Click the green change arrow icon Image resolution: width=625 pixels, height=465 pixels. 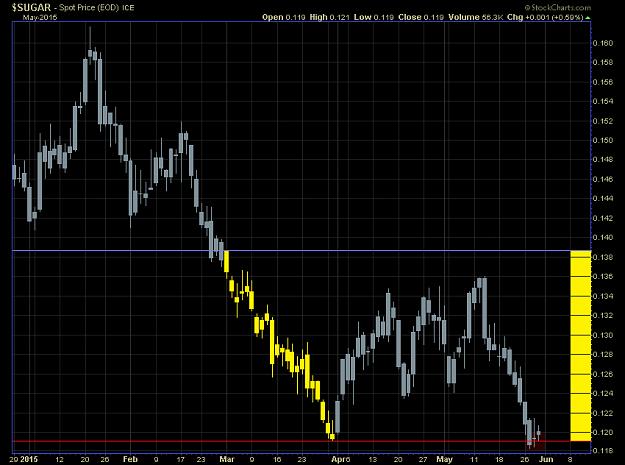click(588, 18)
